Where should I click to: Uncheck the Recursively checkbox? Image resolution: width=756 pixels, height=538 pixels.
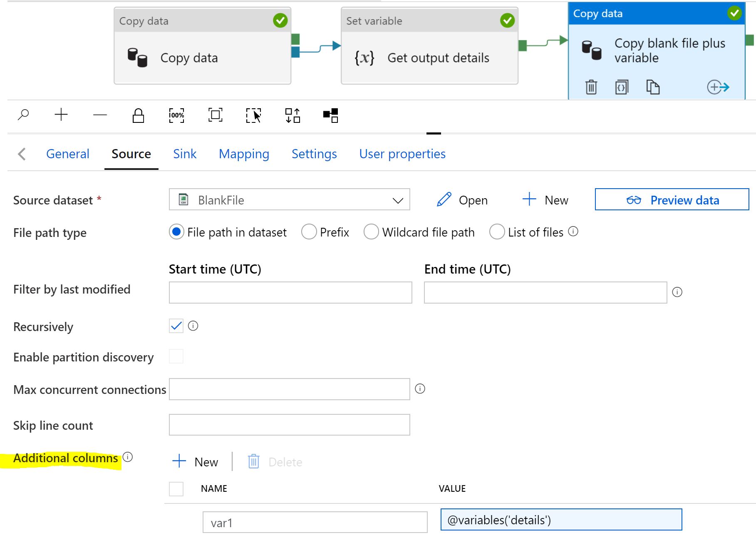tap(176, 326)
